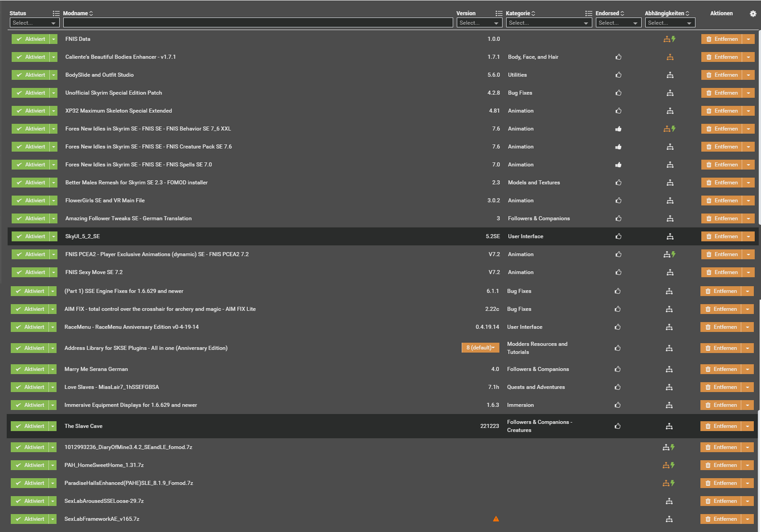
Task: Open dependencies icon for XP32 Maximum Skeleton
Action: (670, 111)
